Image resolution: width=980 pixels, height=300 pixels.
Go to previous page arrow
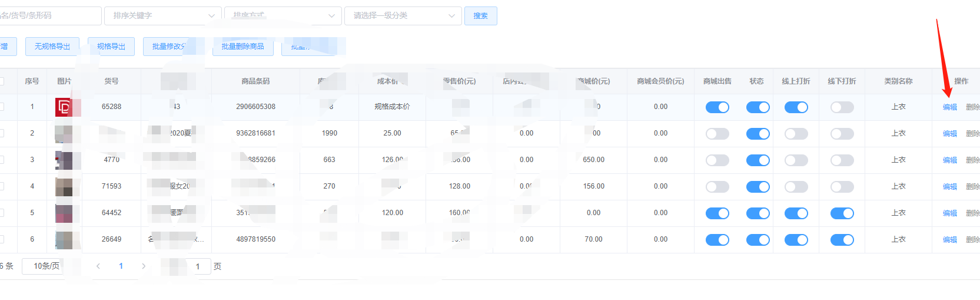[x=98, y=266]
